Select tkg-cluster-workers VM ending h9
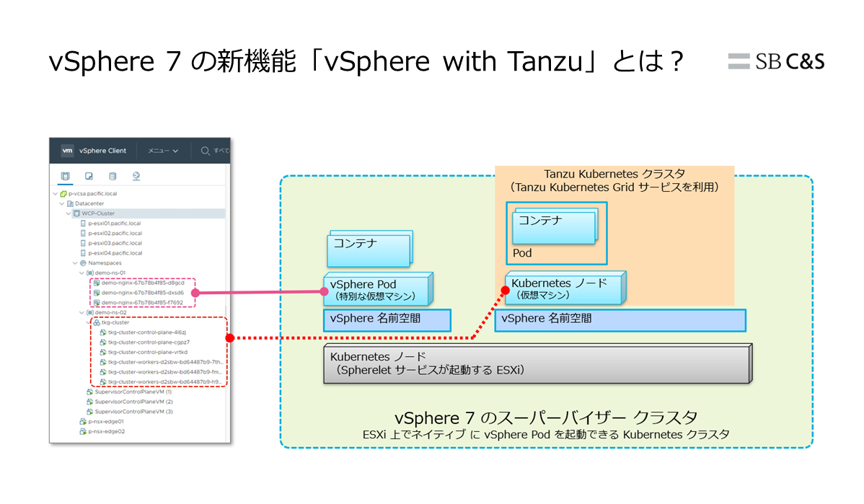This screenshot has height=504, width=864. coord(164,382)
